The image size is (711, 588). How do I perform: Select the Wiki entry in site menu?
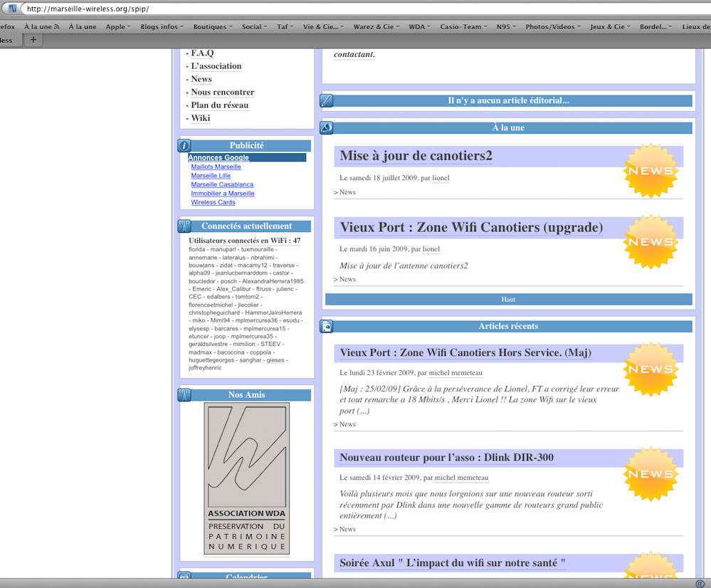(x=200, y=118)
